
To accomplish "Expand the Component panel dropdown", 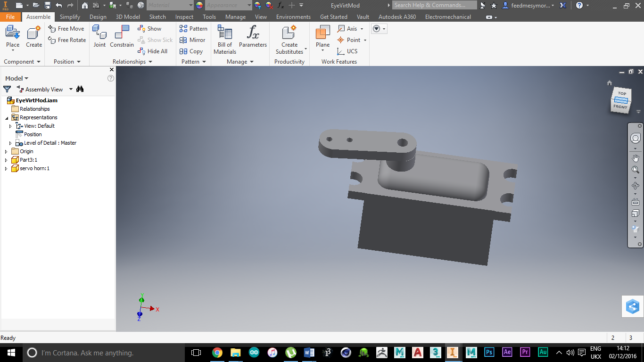I will click(x=39, y=62).
